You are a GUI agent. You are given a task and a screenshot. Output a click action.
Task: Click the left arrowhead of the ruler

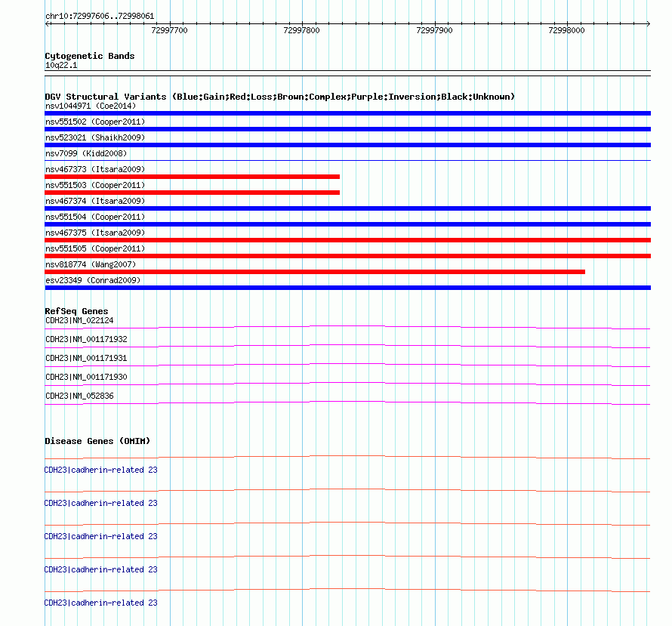(47, 24)
